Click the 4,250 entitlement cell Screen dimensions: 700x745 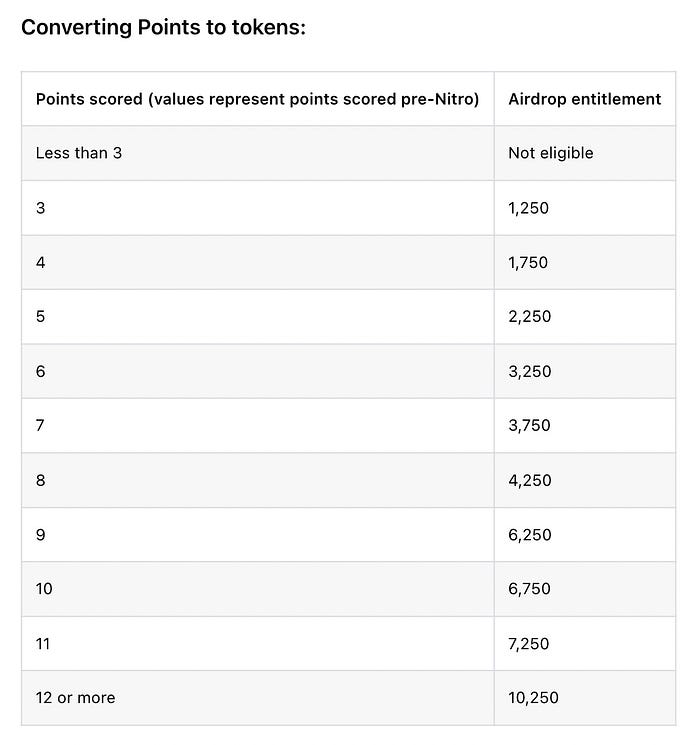[x=585, y=480]
